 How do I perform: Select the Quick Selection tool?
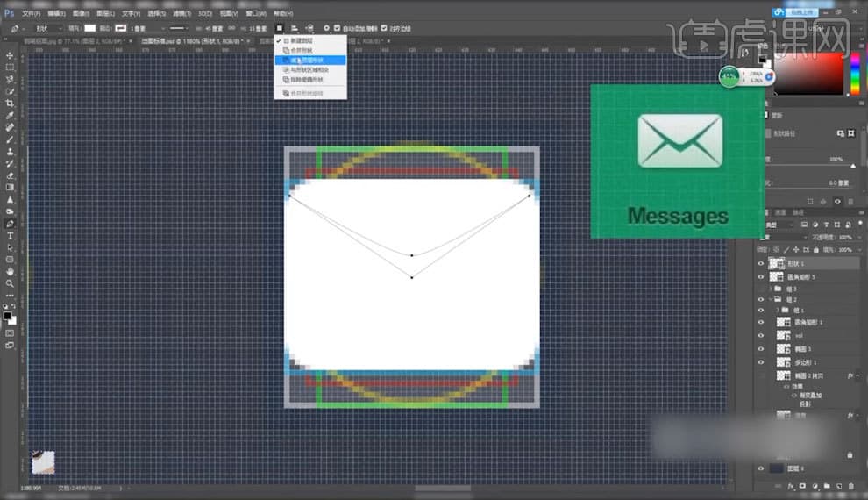point(10,91)
